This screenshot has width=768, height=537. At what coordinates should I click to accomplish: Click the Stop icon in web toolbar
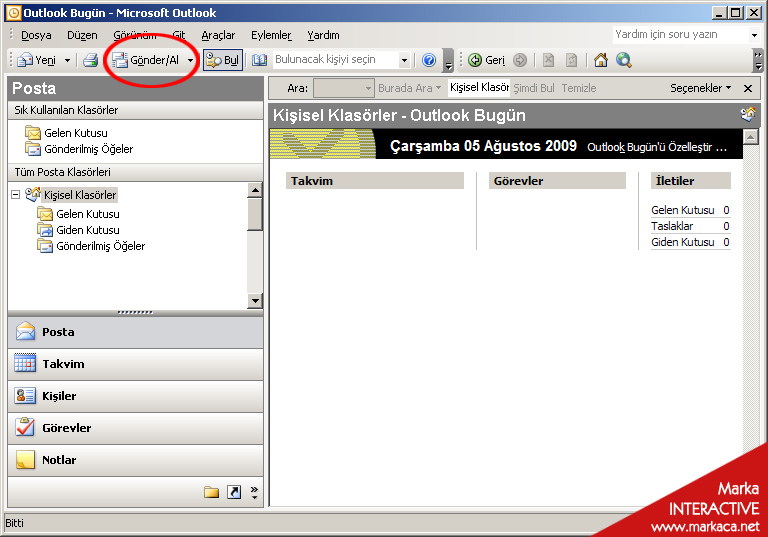(549, 60)
